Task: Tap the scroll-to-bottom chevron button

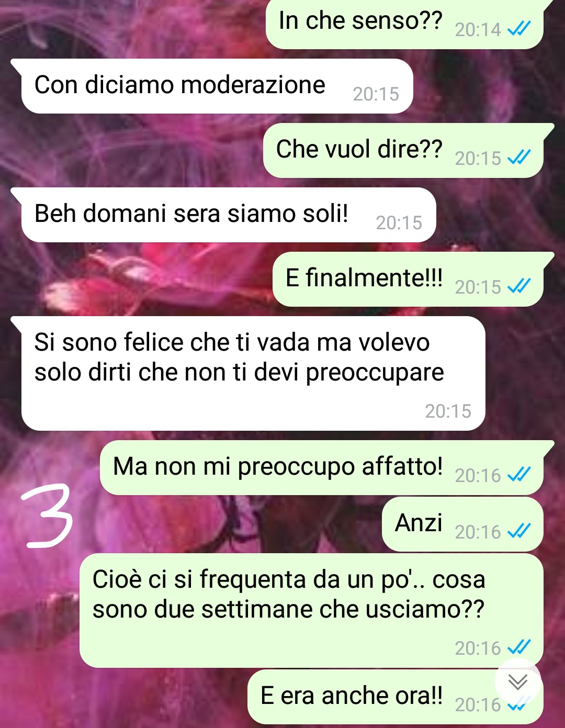Action: 517,682
